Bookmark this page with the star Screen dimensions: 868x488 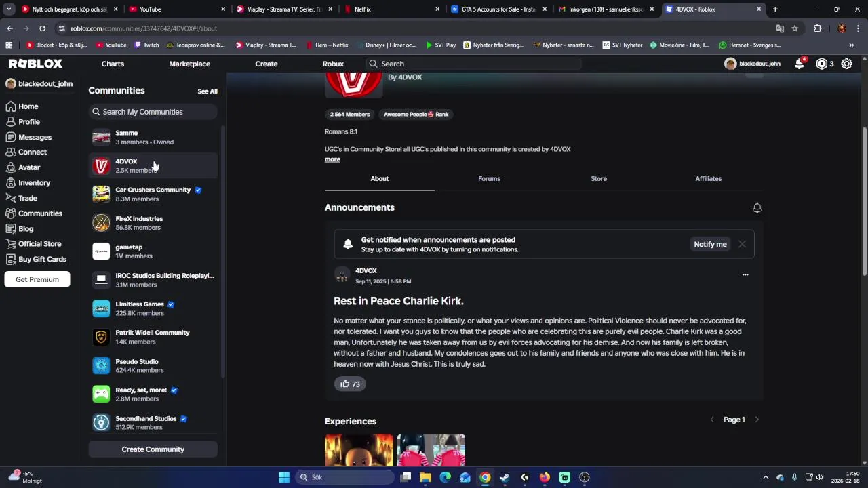[795, 28]
